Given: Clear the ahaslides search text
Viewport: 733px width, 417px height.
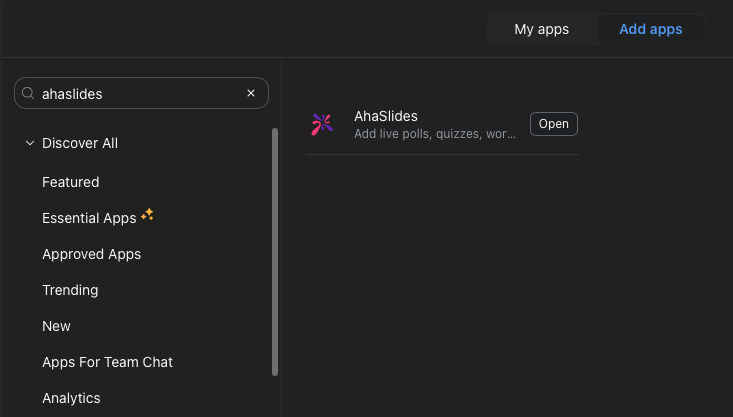Looking at the screenshot, I should click(251, 93).
